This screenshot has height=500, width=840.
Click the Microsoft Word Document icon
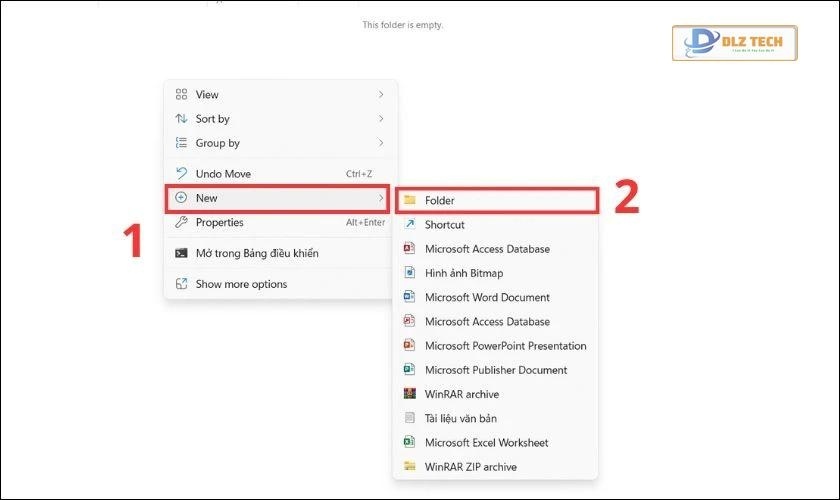(x=409, y=297)
